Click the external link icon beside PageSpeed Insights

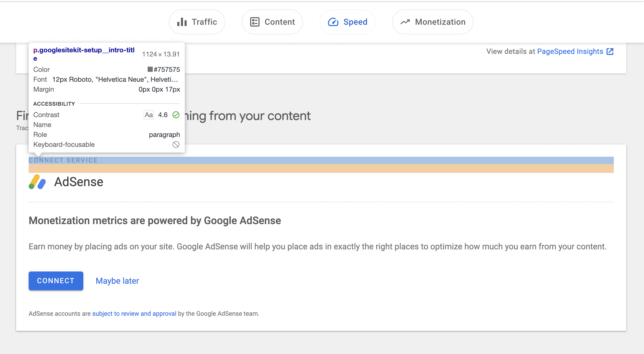click(610, 52)
